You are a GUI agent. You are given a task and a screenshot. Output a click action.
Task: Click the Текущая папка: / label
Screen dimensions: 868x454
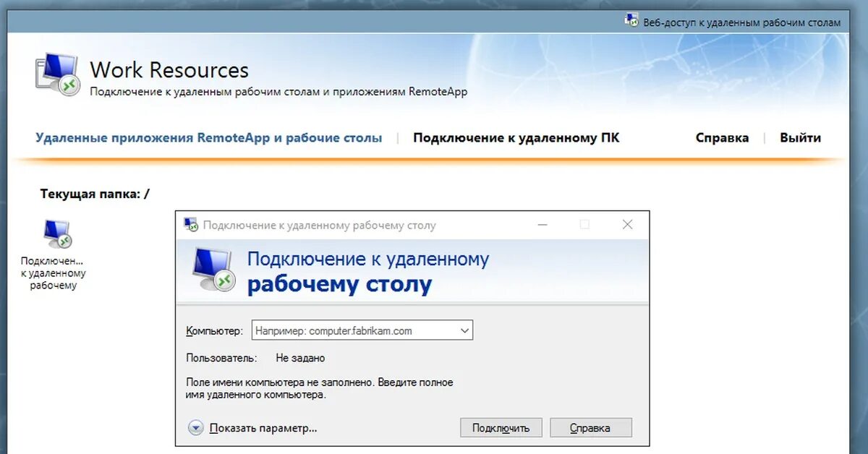click(95, 194)
